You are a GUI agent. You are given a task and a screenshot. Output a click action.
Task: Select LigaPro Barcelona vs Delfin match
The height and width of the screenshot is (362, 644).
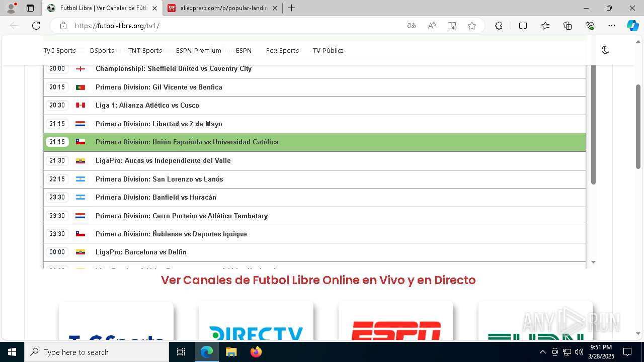coord(314,252)
